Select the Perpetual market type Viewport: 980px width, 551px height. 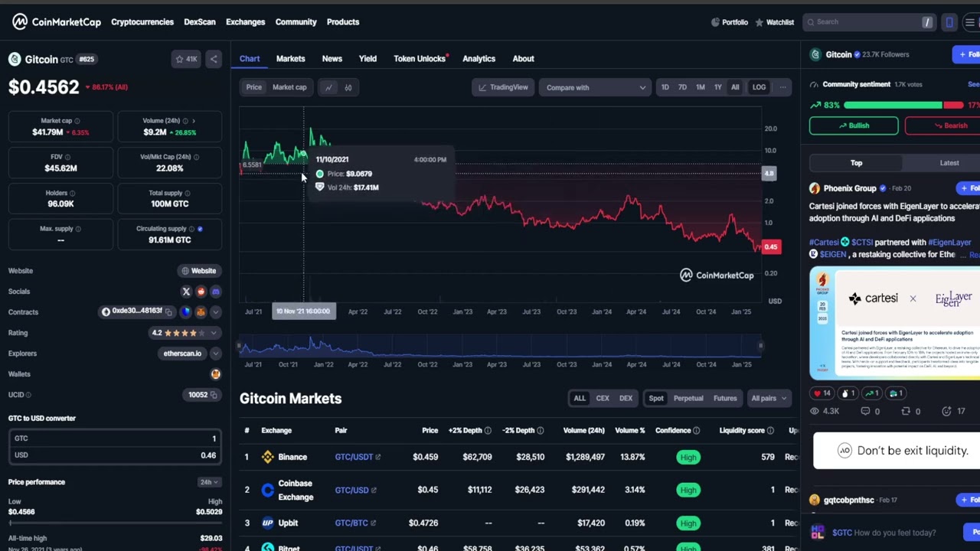[x=688, y=398]
